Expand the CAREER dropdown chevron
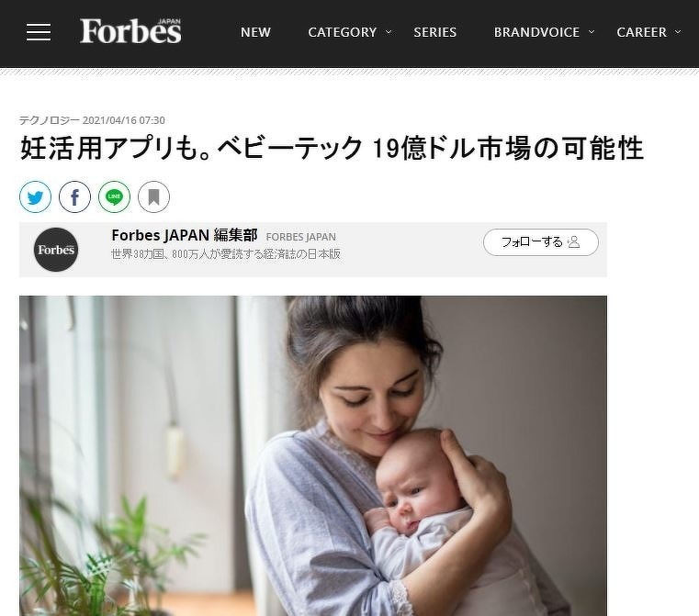The image size is (699, 616). tap(678, 32)
